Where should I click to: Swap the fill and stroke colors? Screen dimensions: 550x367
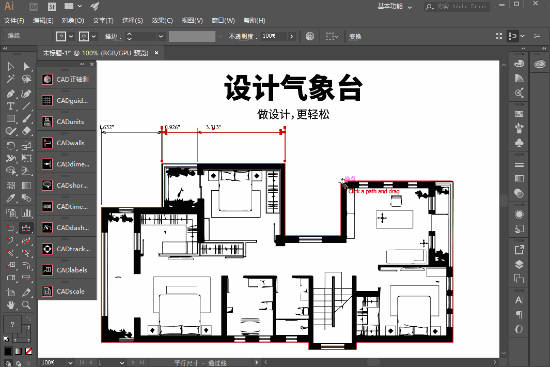[x=28, y=319]
